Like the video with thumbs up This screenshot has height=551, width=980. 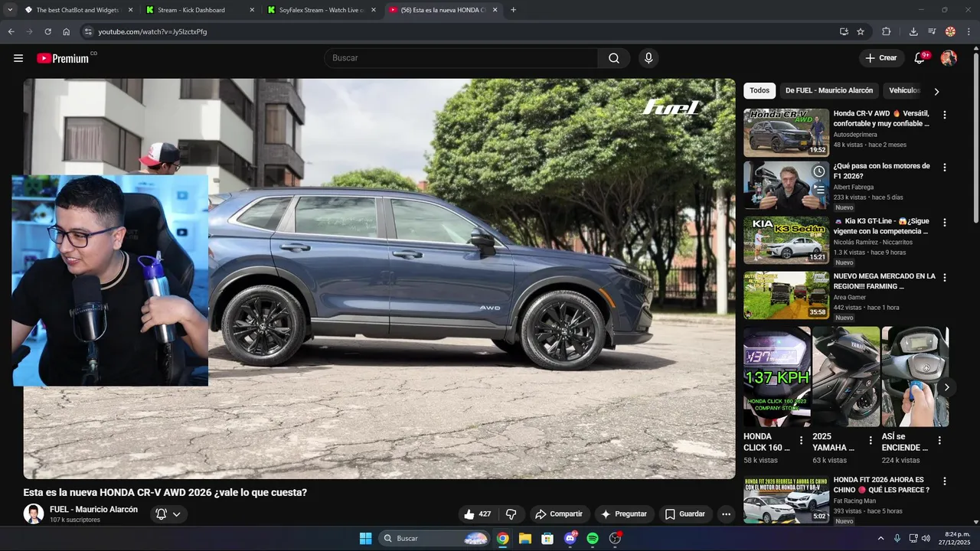point(477,514)
